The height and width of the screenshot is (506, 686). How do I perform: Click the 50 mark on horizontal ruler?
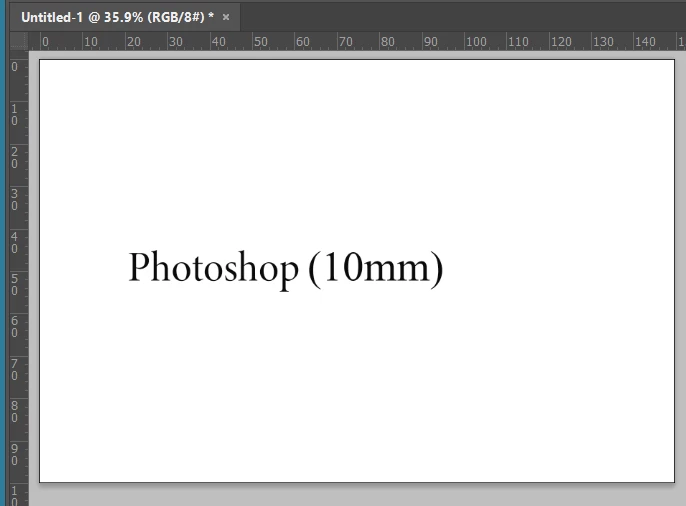point(261,42)
